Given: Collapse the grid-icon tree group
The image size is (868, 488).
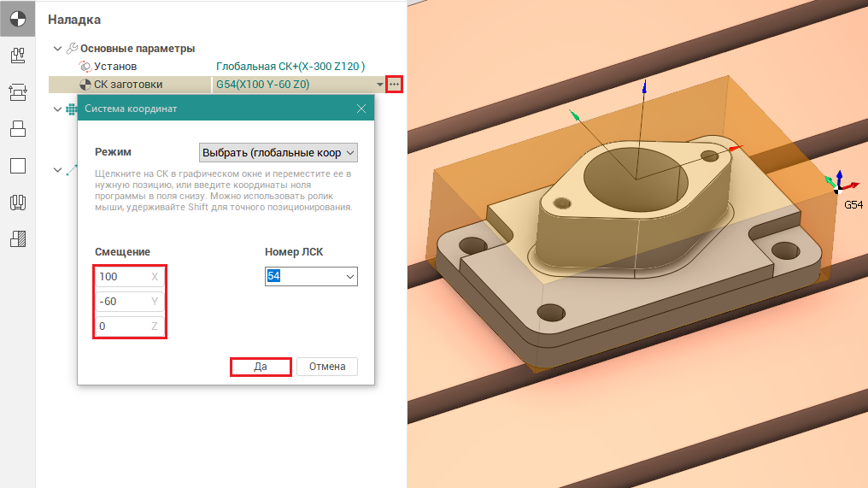Looking at the screenshot, I should [57, 109].
